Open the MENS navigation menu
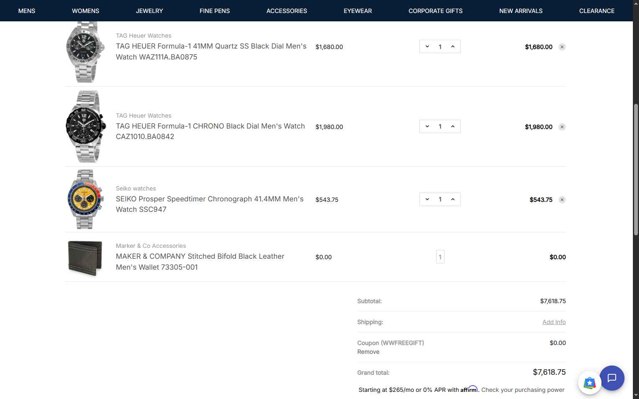Viewport: 639px width, 399px height. (26, 11)
